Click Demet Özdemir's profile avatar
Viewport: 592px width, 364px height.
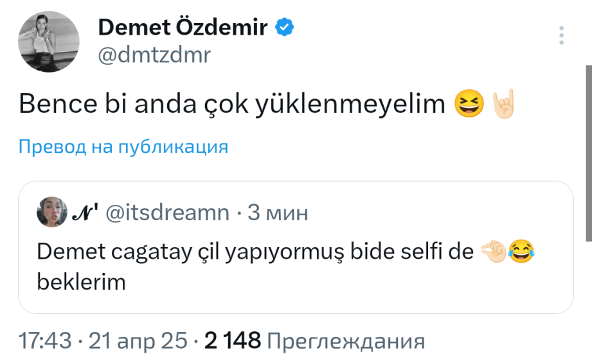coord(49,42)
